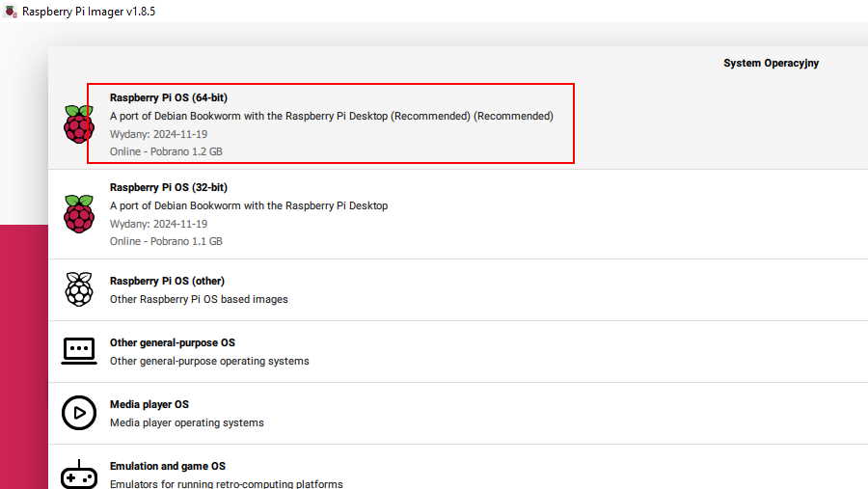Click 'Other Raspberry Pi OS based images' description

click(x=199, y=299)
